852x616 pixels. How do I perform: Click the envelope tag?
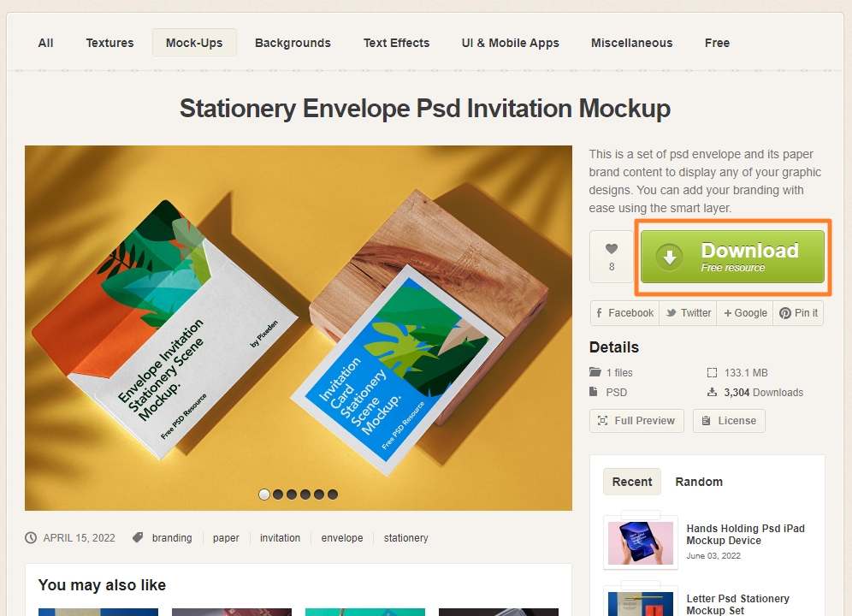coord(342,537)
